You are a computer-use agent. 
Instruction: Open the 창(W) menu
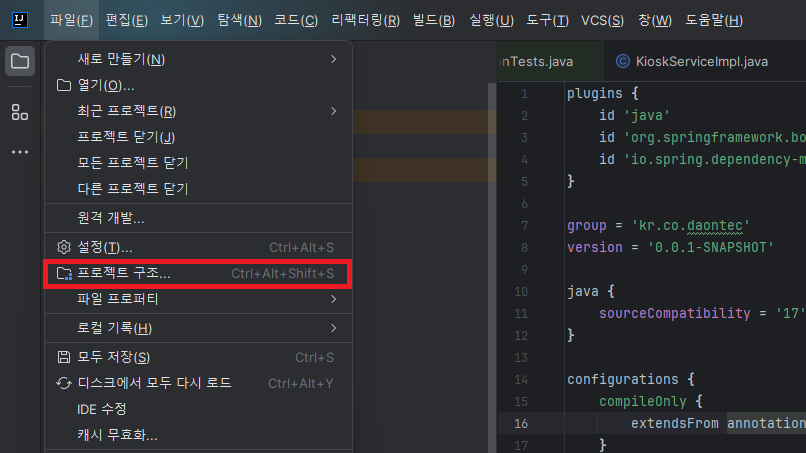coord(655,21)
